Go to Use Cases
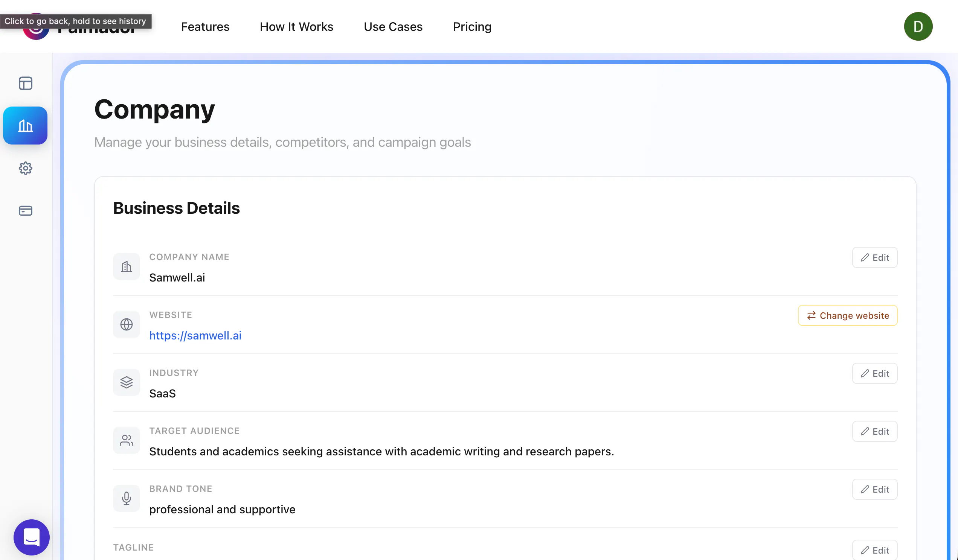958x560 pixels. pyautogui.click(x=393, y=27)
